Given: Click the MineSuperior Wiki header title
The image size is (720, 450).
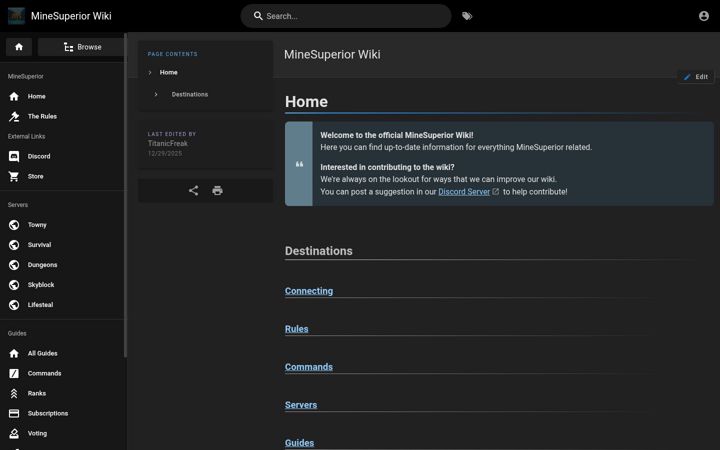Looking at the screenshot, I should pyautogui.click(x=71, y=16).
